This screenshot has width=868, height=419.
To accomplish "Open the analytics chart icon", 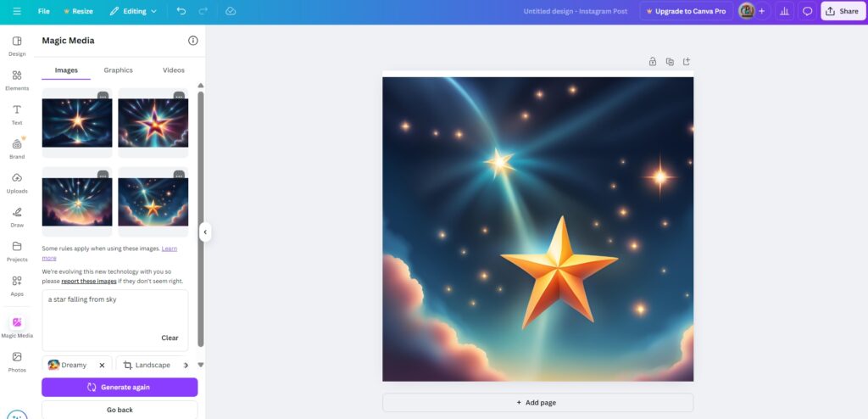I will (x=784, y=11).
